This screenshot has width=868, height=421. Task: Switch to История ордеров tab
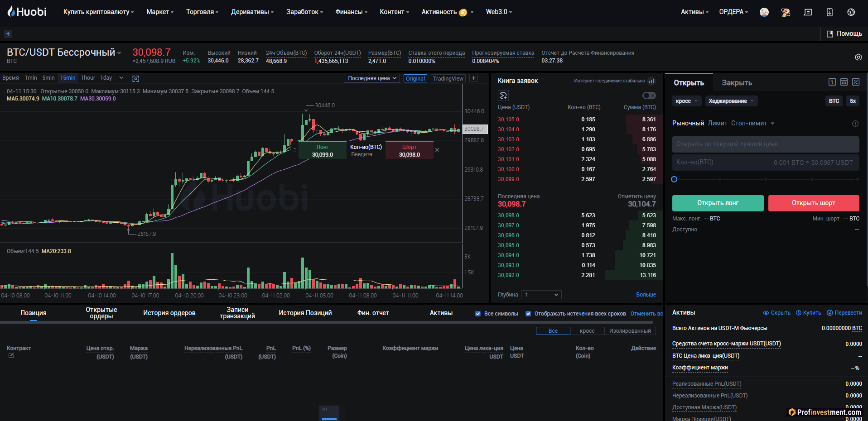coord(169,313)
